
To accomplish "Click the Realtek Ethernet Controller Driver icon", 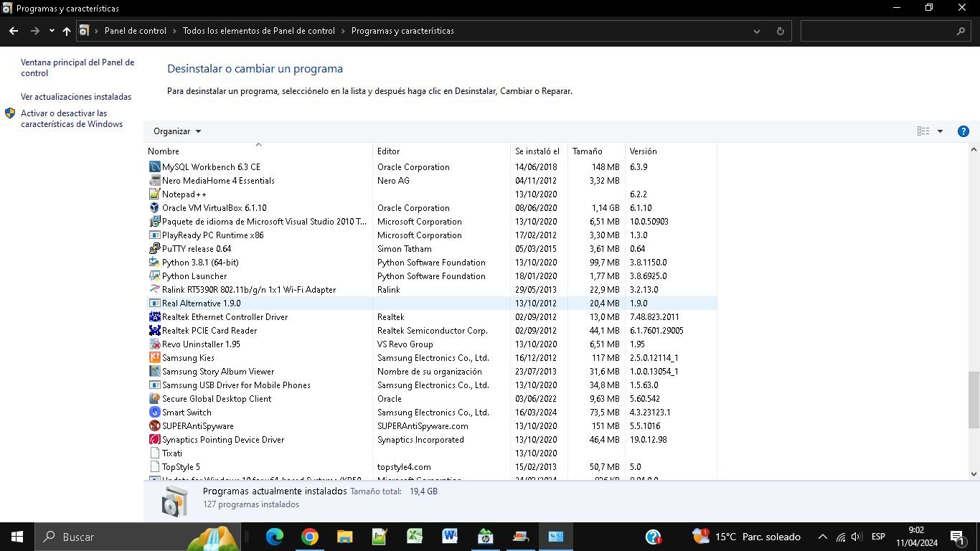I will [154, 317].
